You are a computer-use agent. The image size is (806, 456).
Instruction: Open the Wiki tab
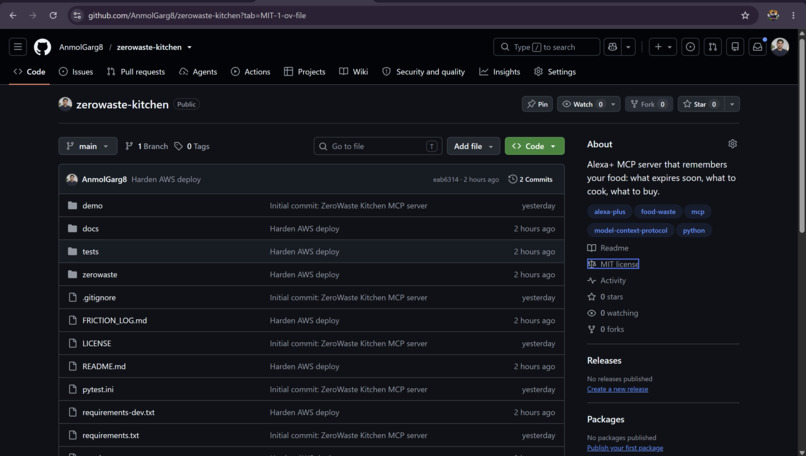pos(354,71)
